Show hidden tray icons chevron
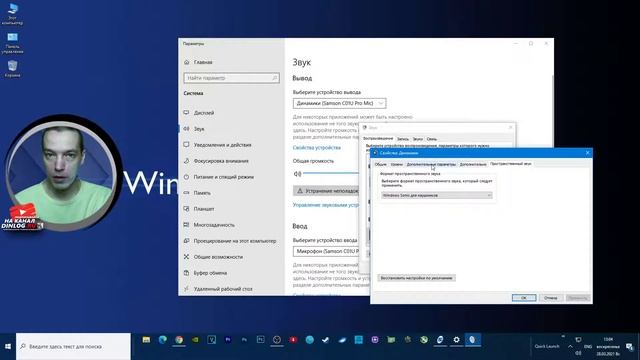 [x=570, y=346]
